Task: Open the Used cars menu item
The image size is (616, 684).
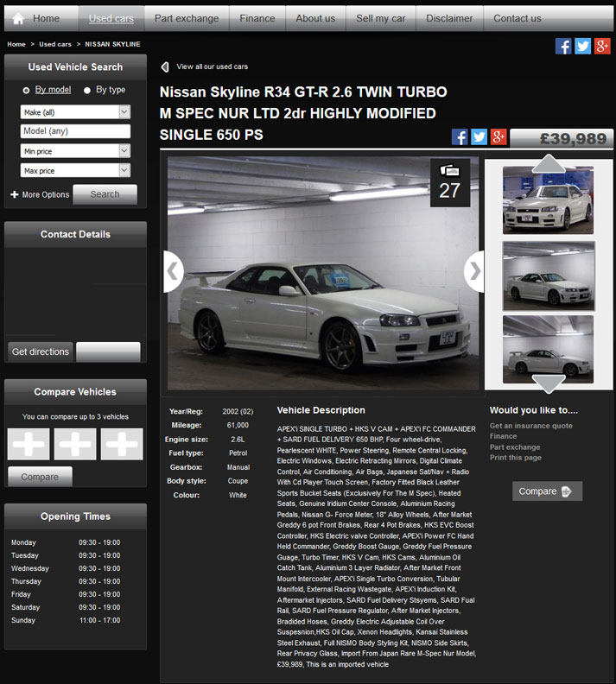Action: [x=111, y=18]
